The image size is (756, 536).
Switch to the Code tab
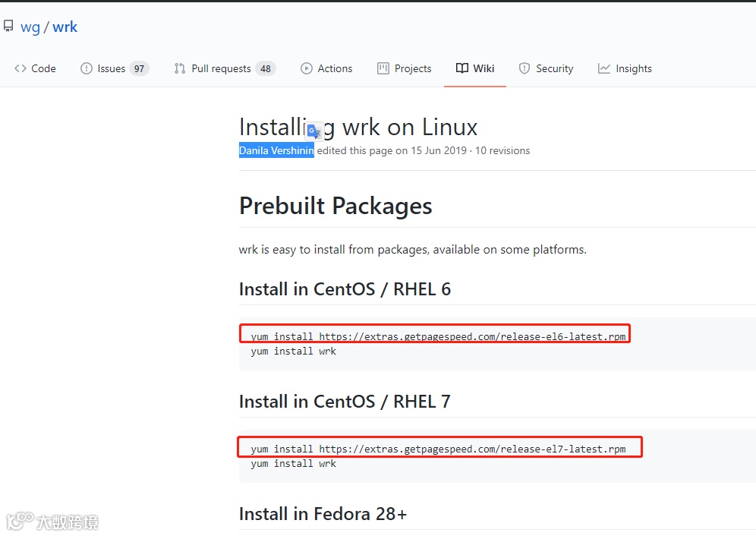tap(35, 68)
